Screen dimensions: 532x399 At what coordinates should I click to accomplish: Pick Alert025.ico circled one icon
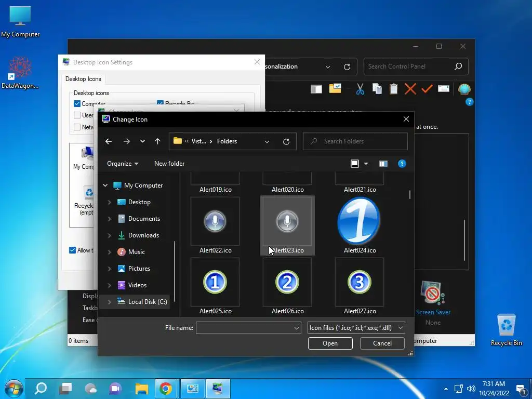click(x=215, y=282)
